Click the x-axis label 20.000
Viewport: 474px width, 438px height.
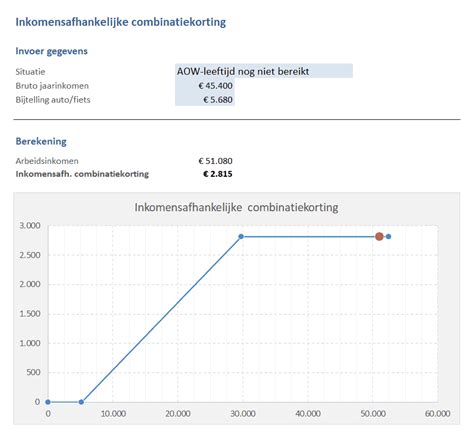pos(178,414)
